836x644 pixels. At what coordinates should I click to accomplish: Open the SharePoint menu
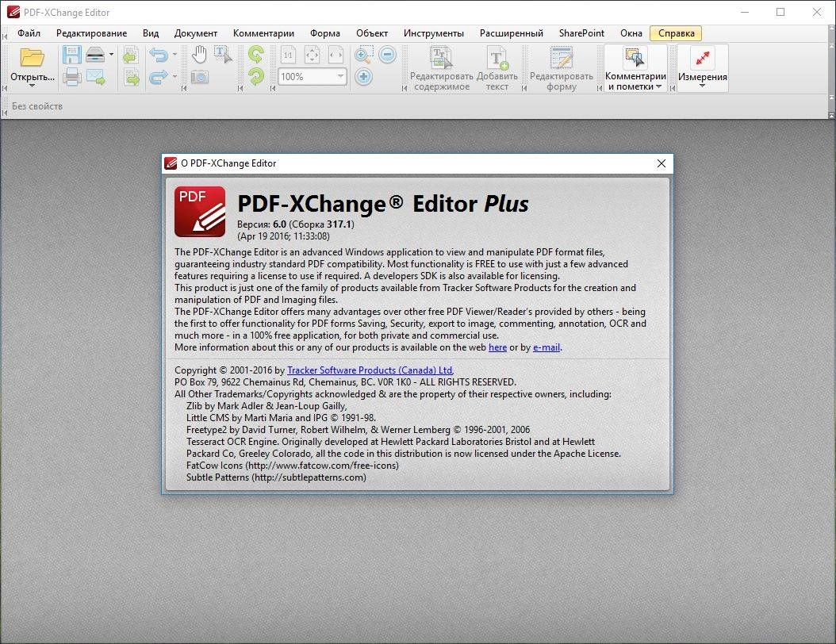tap(581, 33)
